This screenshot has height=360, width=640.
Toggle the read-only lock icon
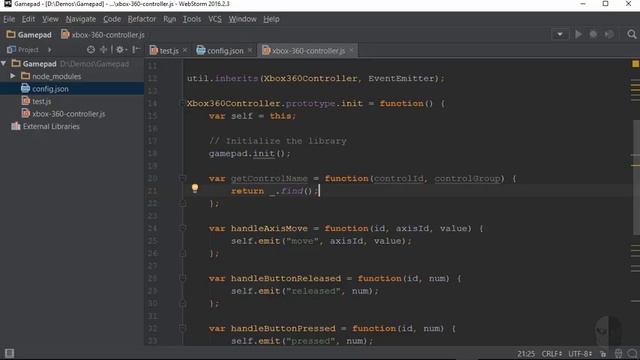pyautogui.click(x=603, y=354)
